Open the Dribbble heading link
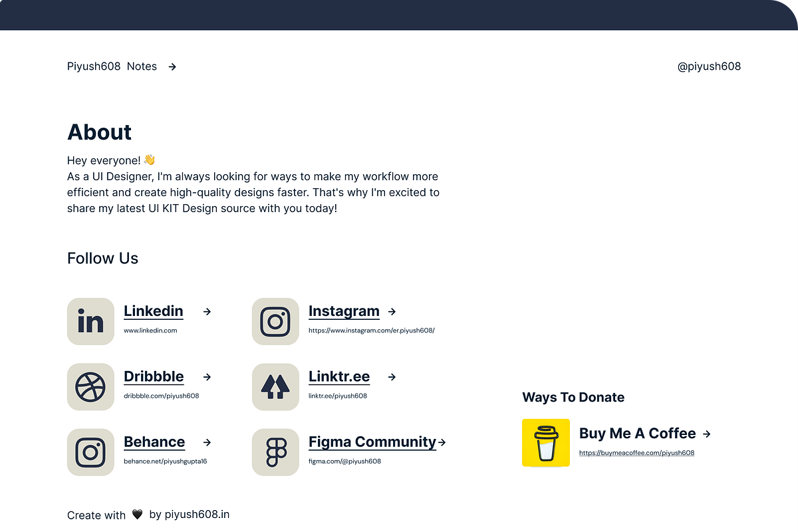 pos(154,376)
